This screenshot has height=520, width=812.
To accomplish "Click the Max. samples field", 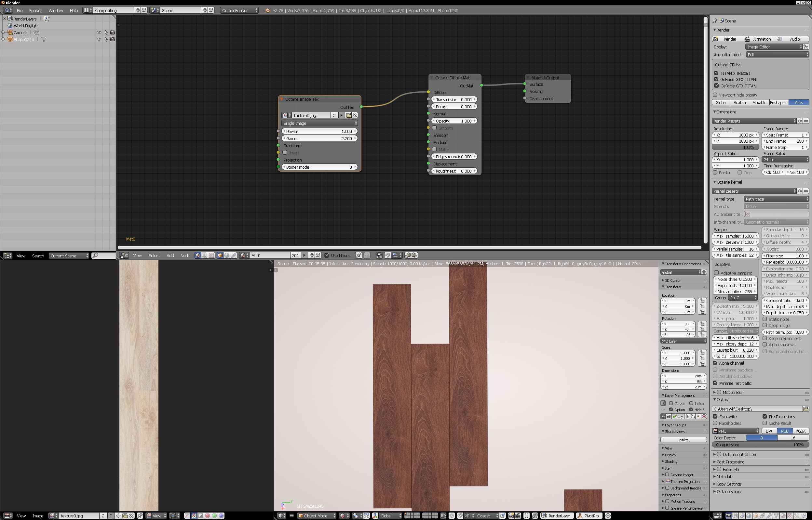I will click(x=735, y=236).
